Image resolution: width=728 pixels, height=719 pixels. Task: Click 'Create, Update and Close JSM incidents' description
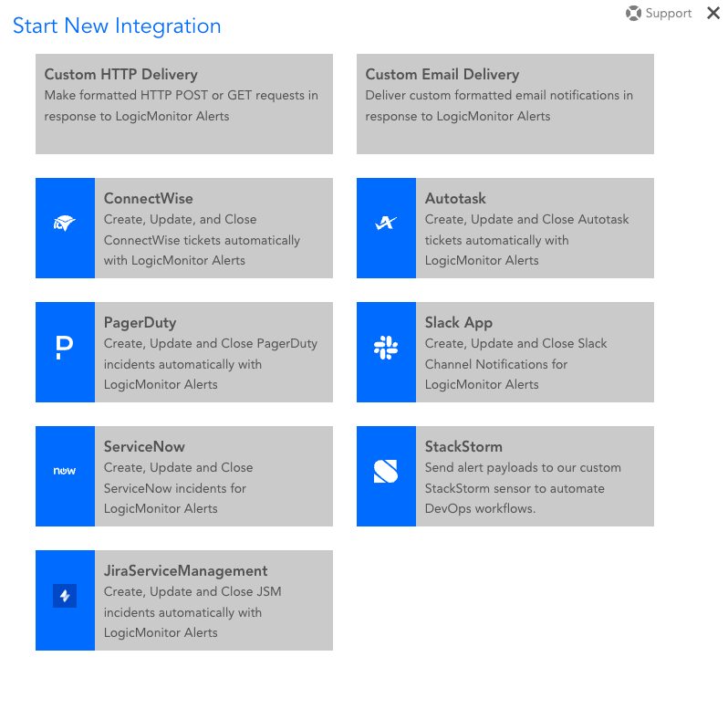(192, 611)
